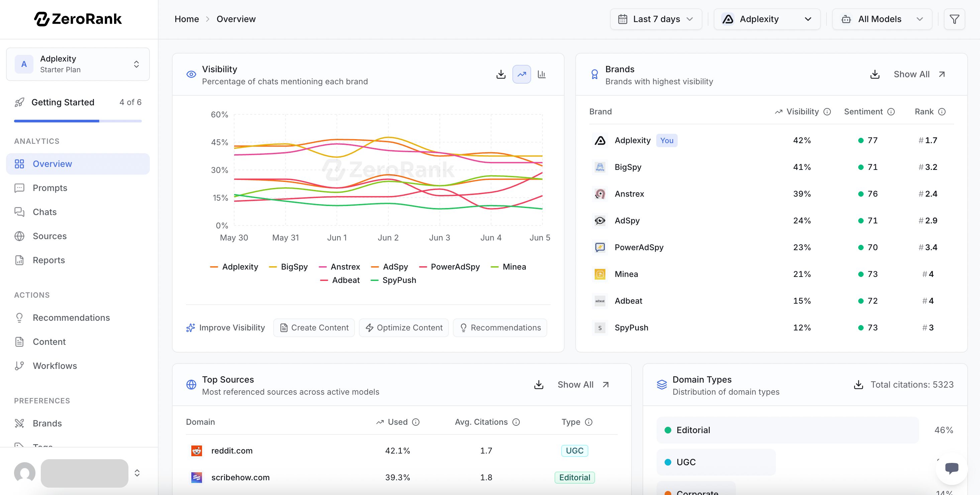Click the UGC domain type bar

716,462
